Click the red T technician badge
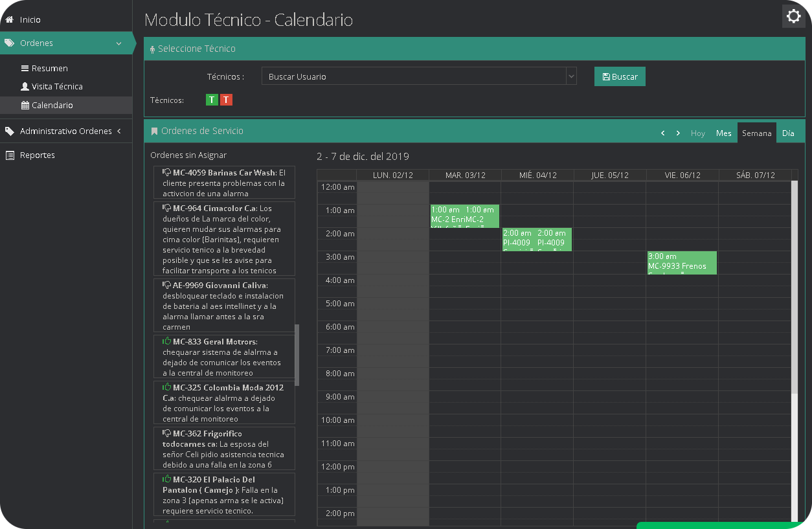 tap(226, 100)
